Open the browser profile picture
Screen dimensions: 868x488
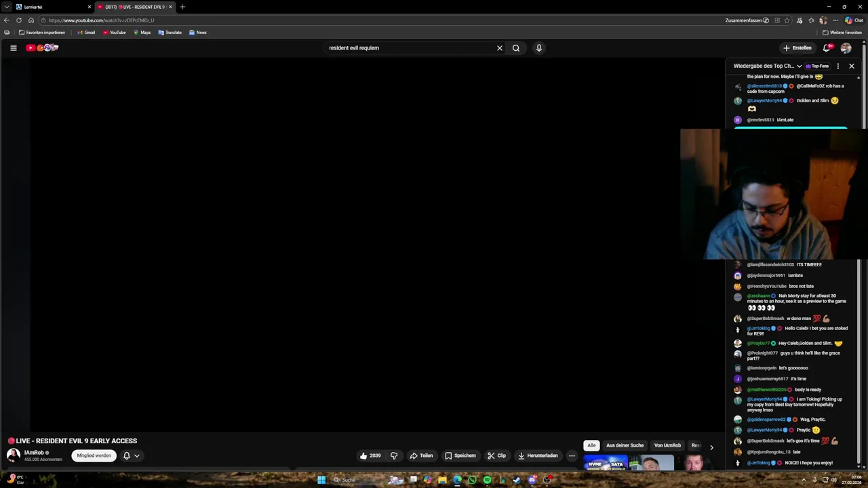click(823, 20)
